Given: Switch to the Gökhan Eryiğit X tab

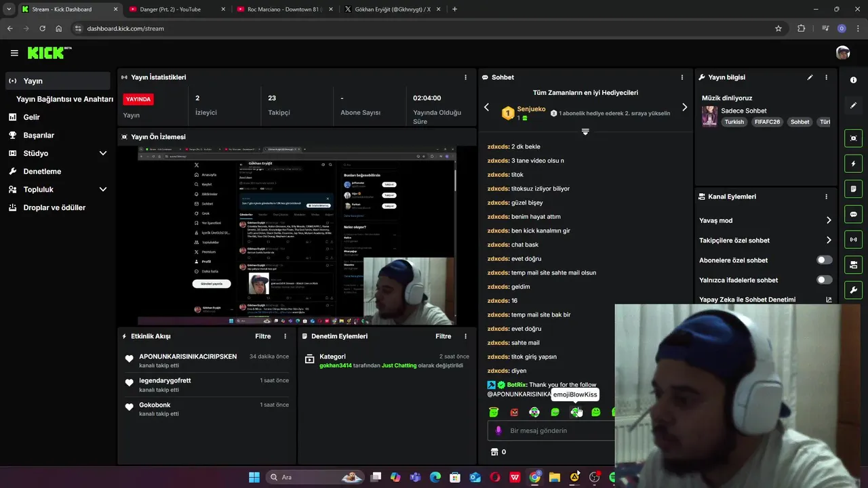Looking at the screenshot, I should 391,9.
